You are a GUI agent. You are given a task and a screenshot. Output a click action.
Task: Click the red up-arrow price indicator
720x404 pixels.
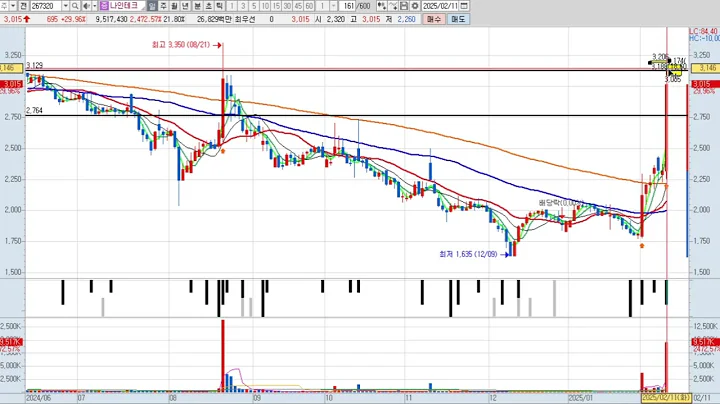click(27, 19)
